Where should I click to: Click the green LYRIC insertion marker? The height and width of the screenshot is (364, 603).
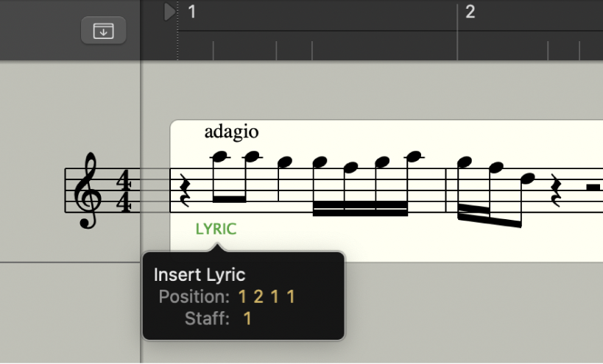(216, 229)
